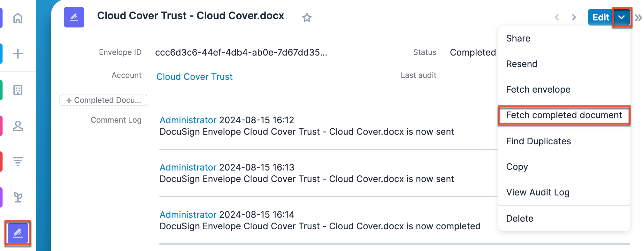This screenshot has width=644, height=251.
Task: Open Administrator link on 16:12 comment
Action: click(188, 120)
